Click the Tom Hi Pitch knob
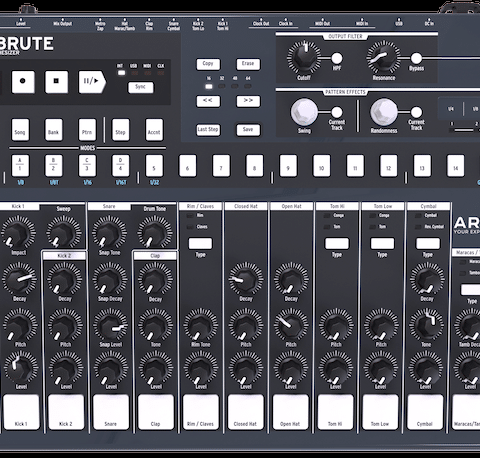 tap(336, 325)
